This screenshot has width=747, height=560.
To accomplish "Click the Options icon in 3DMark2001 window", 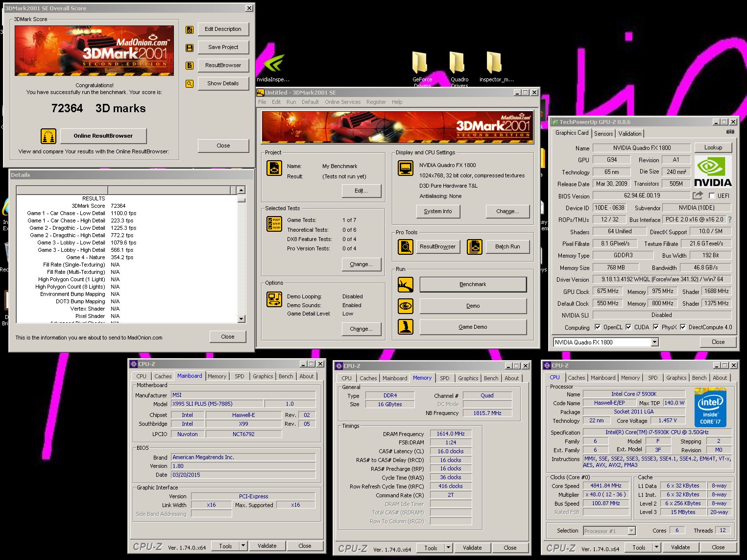I will coord(274,299).
